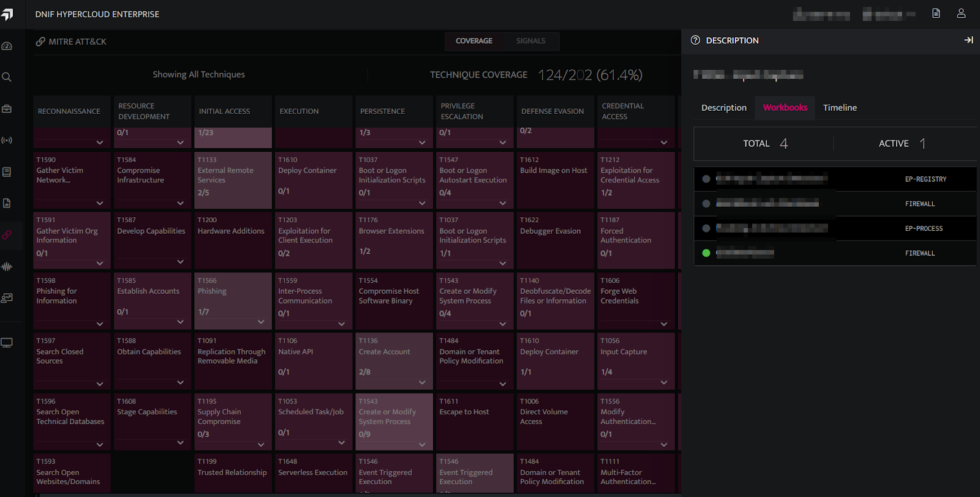Image resolution: width=980 pixels, height=497 pixels.
Task: Open the briefcase cases icon in sidebar
Action: (7, 109)
